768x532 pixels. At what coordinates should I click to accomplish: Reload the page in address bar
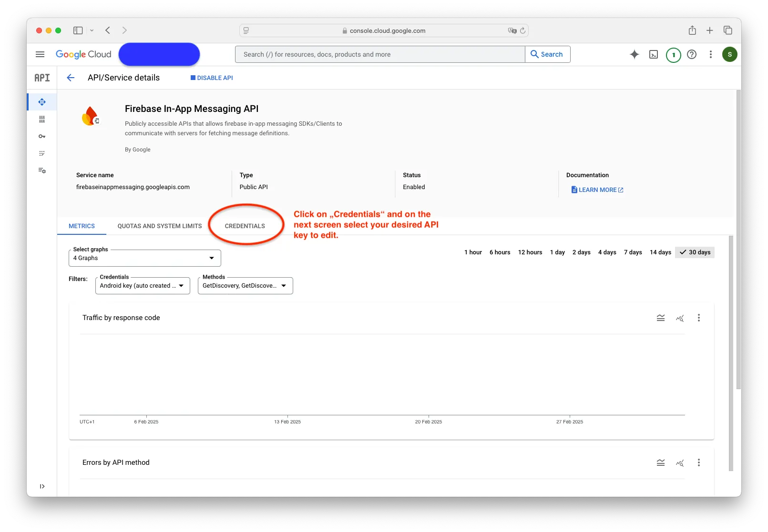pos(522,30)
